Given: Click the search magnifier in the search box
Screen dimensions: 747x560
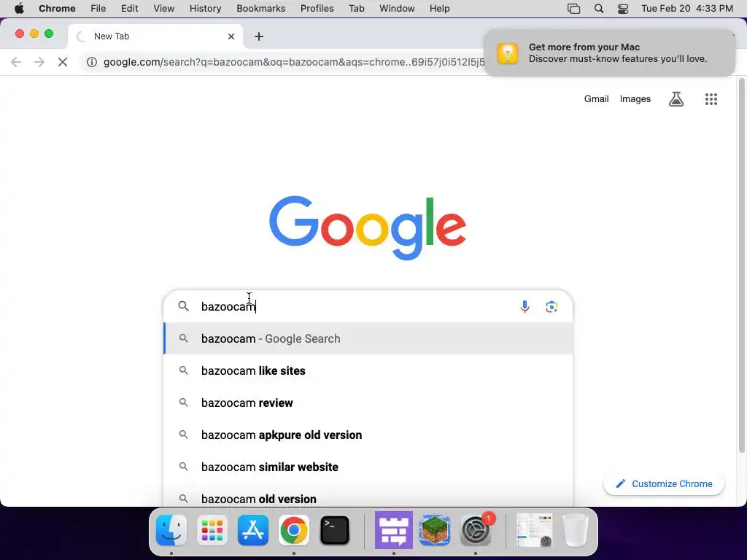Looking at the screenshot, I should (183, 306).
